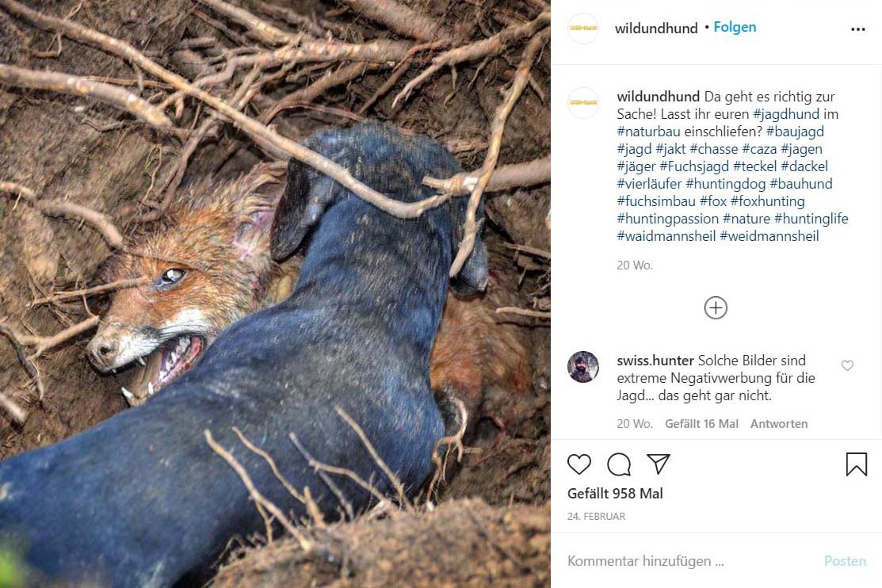Open the three-dot more options menu
Viewport: 882px width, 588px height.
tap(857, 29)
